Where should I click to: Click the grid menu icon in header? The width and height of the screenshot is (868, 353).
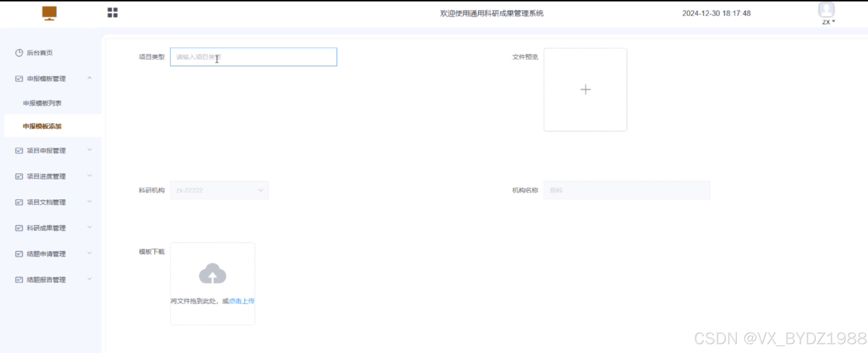(x=112, y=13)
